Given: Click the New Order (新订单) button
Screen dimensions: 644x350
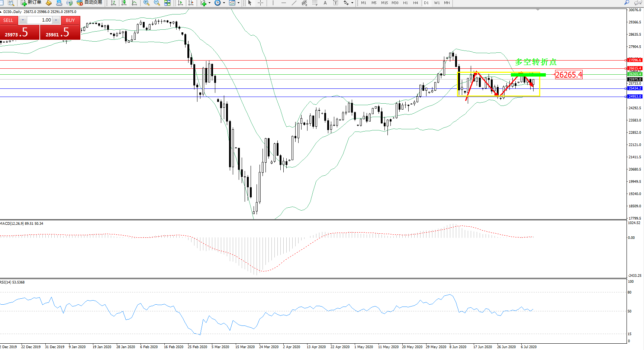Looking at the screenshot, I should coord(31,3).
